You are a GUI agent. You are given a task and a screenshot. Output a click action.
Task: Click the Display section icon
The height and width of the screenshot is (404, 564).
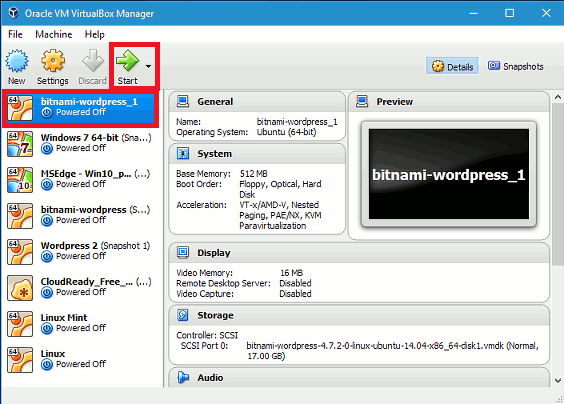click(x=183, y=253)
